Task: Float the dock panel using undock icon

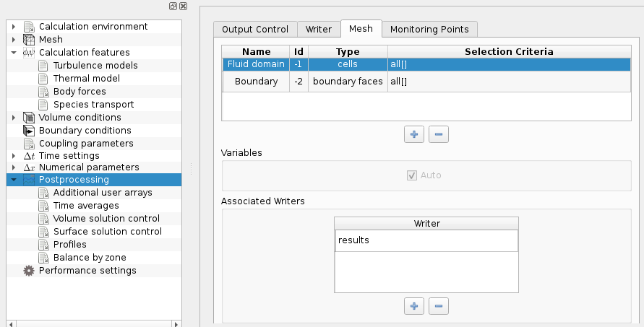Action: 173,6
